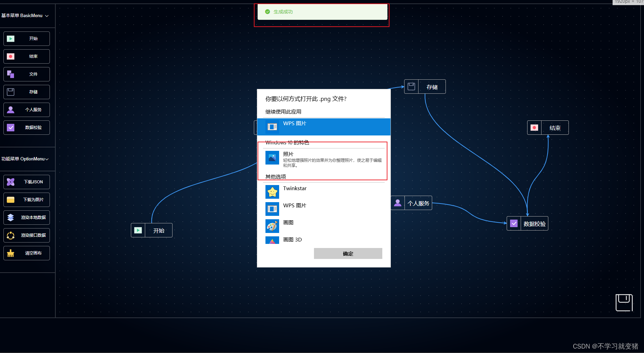Viewport: 644px width, 353px height.
Task: Click the 画图 3D app icon
Action: (x=272, y=240)
